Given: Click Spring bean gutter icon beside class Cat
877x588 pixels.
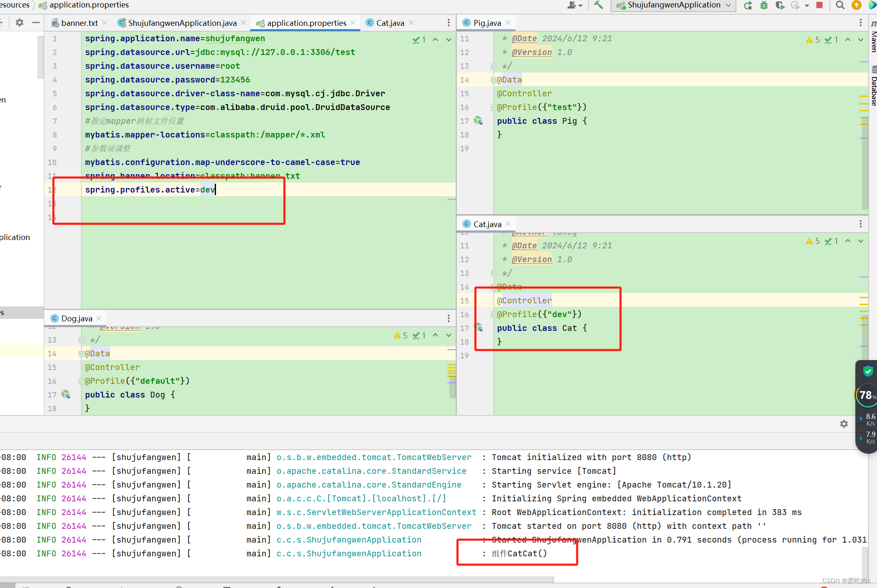Looking at the screenshot, I should pyautogui.click(x=480, y=328).
